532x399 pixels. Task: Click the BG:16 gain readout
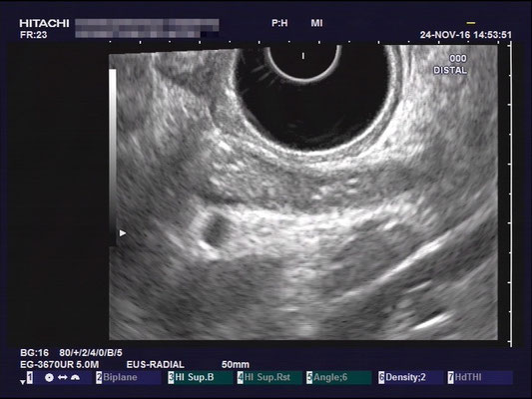(34, 353)
